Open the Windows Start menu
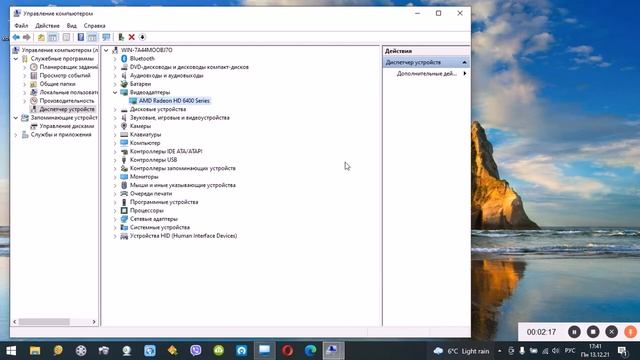This screenshot has width=640, height=360. coord(11,351)
